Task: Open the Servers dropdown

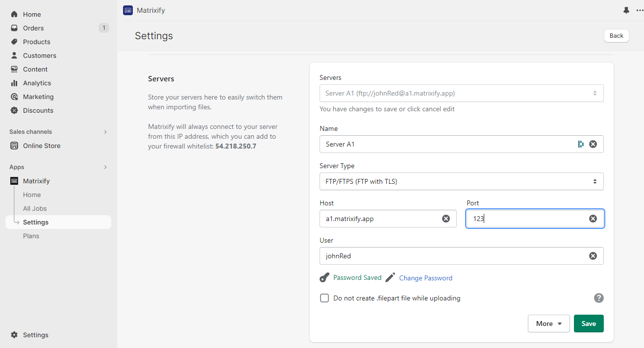Action: tap(461, 93)
